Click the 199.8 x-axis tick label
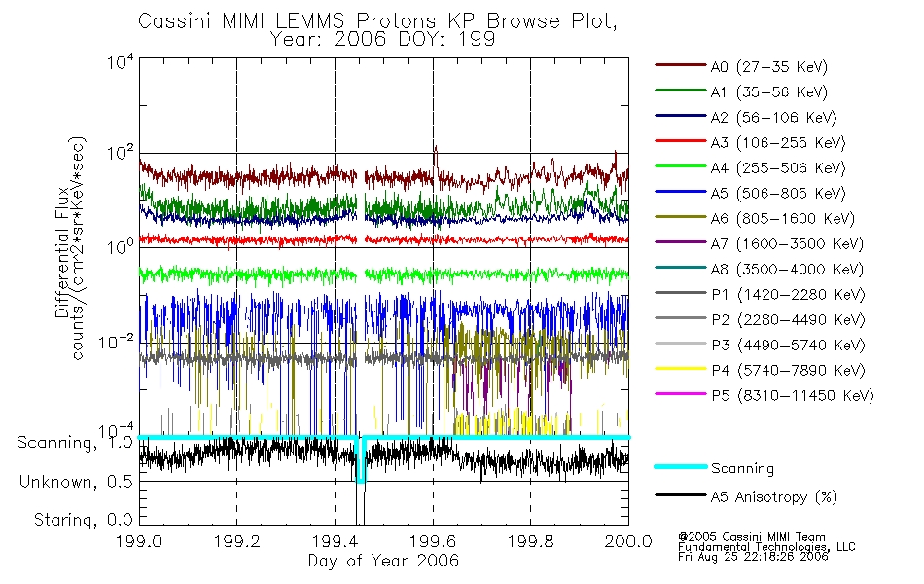This screenshot has width=924, height=584. (x=530, y=541)
